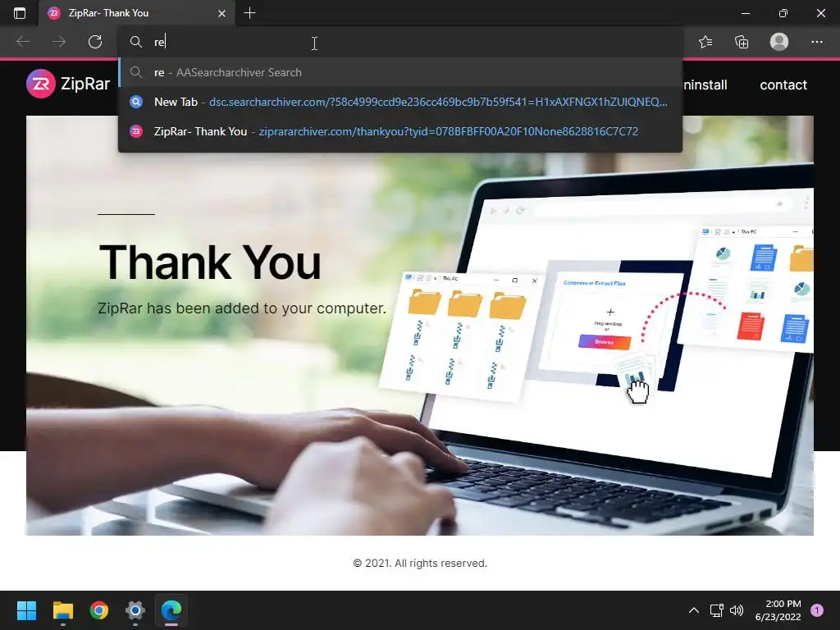Open the notification badge showing 1
The height and width of the screenshot is (630, 840).
pyautogui.click(x=817, y=610)
